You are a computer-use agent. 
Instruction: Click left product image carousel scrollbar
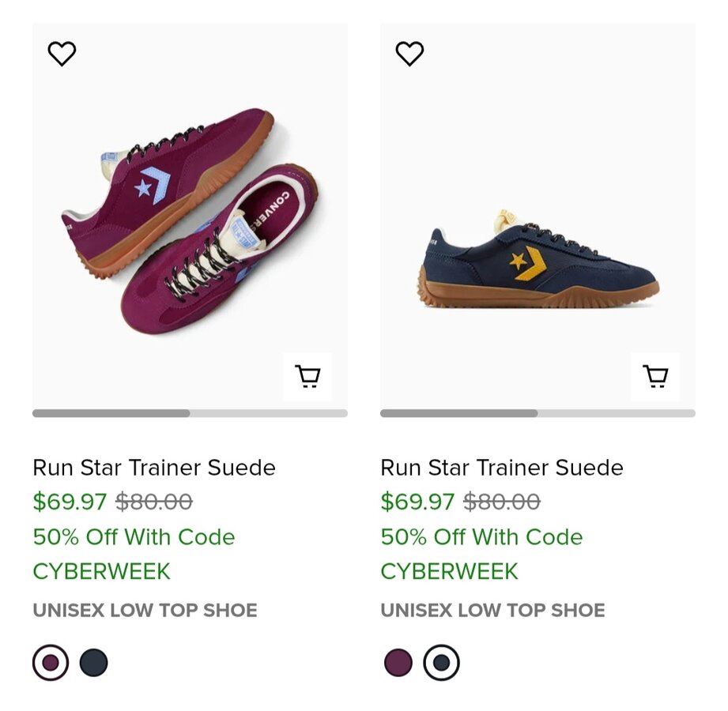(x=190, y=413)
